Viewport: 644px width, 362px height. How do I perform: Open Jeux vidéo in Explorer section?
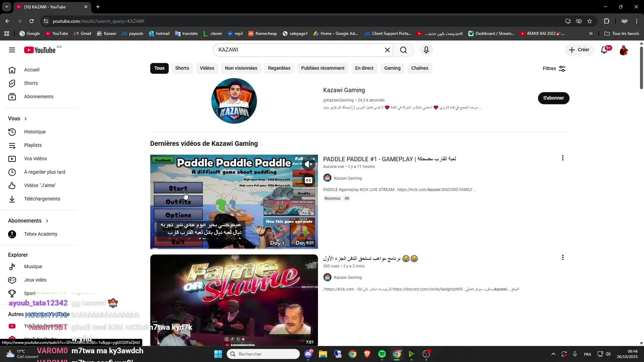tap(35, 280)
